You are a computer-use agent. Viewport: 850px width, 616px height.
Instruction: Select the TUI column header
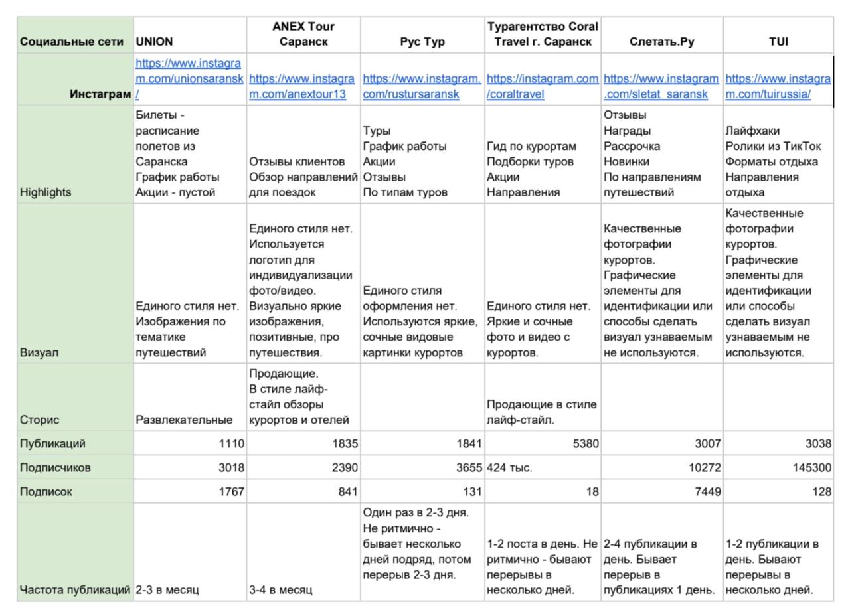[778, 35]
